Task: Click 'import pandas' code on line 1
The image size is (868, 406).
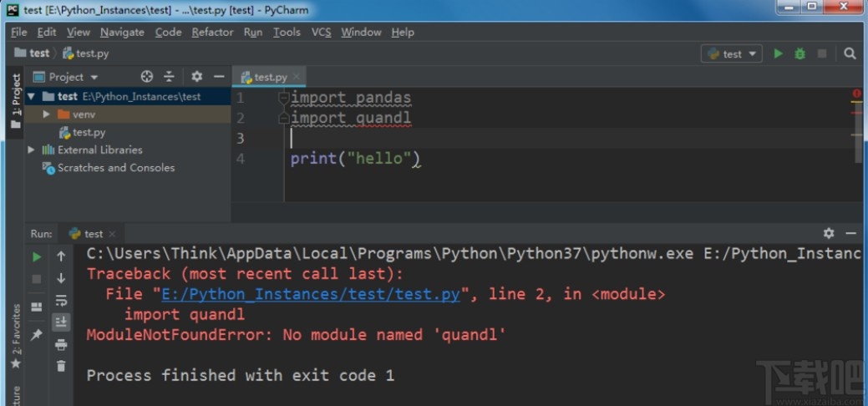Action: point(351,99)
